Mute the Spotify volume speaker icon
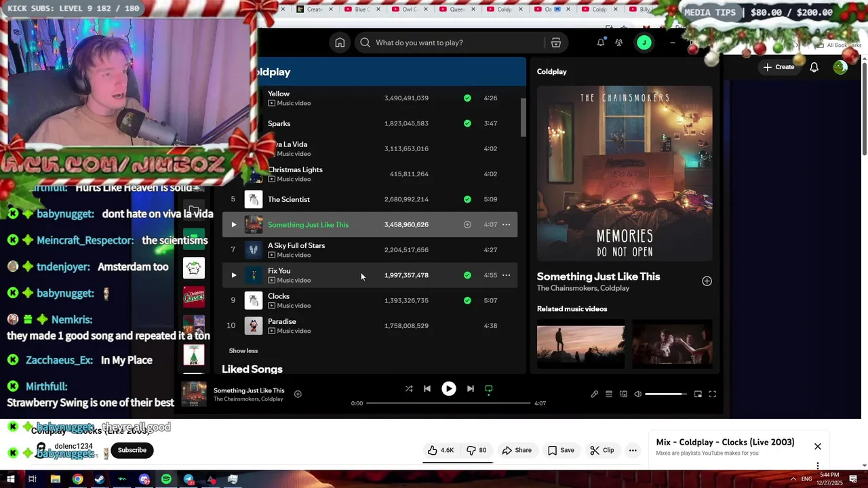The width and height of the screenshot is (868, 488). coord(638,394)
